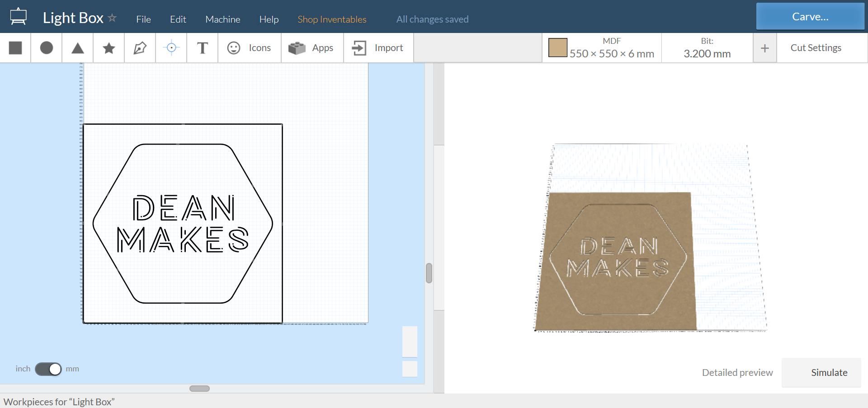Select the Star shape tool
The image size is (868, 408).
pos(109,48)
